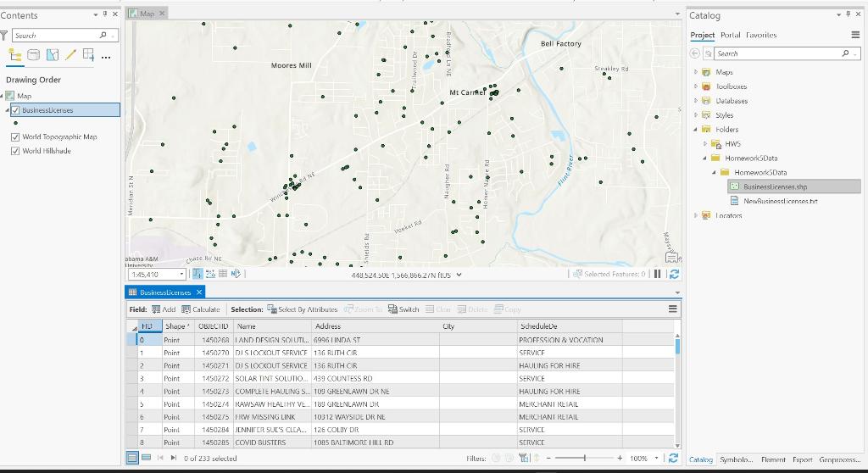The image size is (868, 473).
Task: Open the attribute table options menu
Action: click(672, 309)
